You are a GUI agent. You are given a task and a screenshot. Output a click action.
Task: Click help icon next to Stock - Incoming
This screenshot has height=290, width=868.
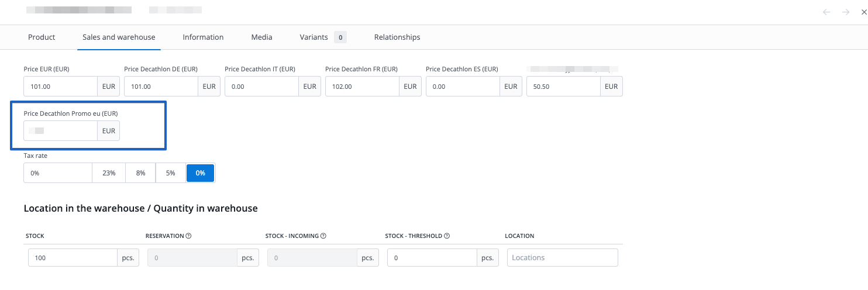(323, 236)
